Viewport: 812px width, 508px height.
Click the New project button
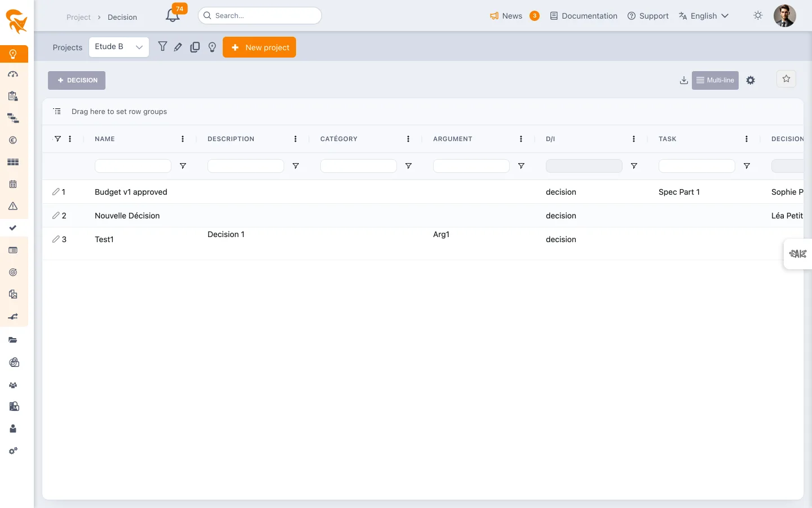click(x=259, y=47)
